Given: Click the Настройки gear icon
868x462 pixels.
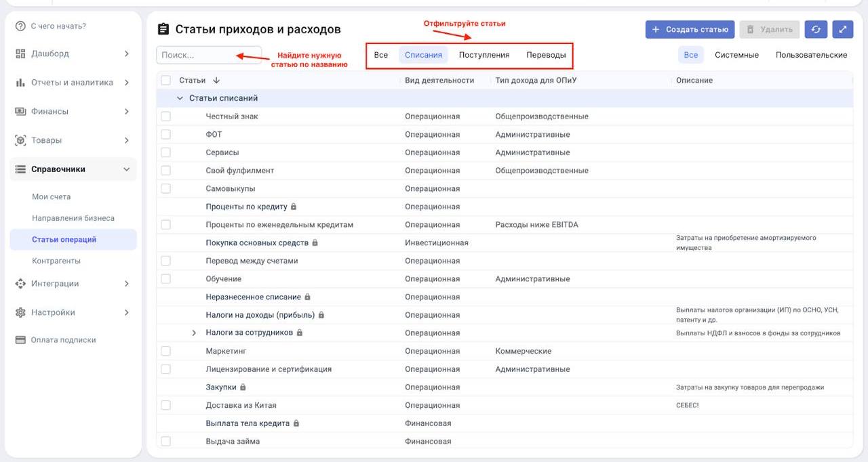Looking at the screenshot, I should tap(20, 312).
